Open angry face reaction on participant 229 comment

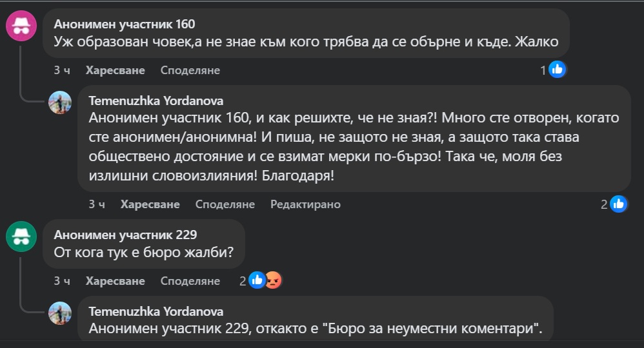coord(273,280)
